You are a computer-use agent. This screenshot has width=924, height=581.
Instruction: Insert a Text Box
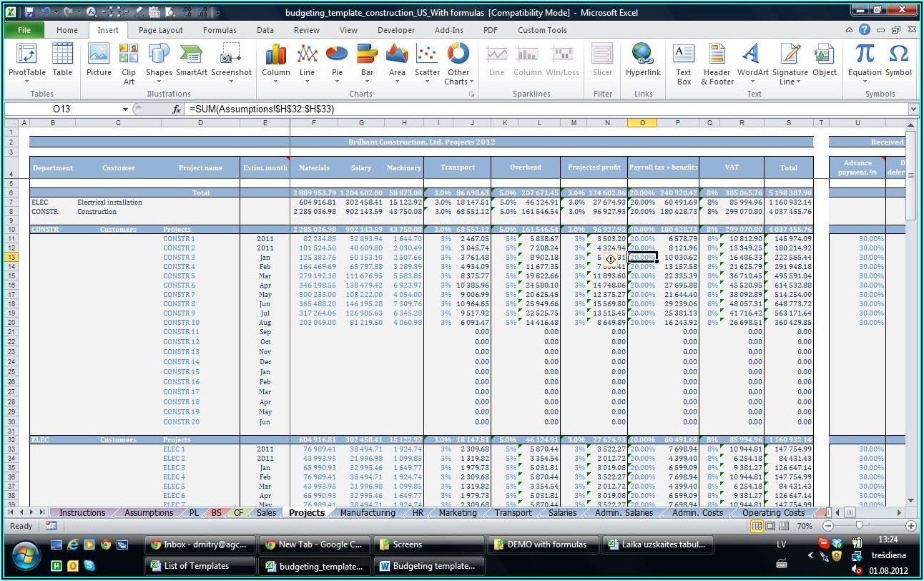[684, 61]
